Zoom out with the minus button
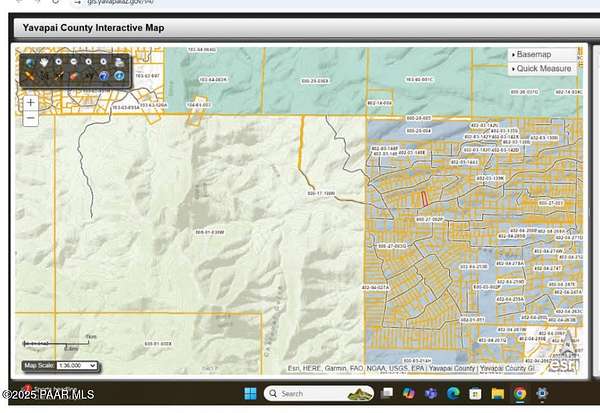Viewport: 600px width, 413px height. tap(31, 118)
